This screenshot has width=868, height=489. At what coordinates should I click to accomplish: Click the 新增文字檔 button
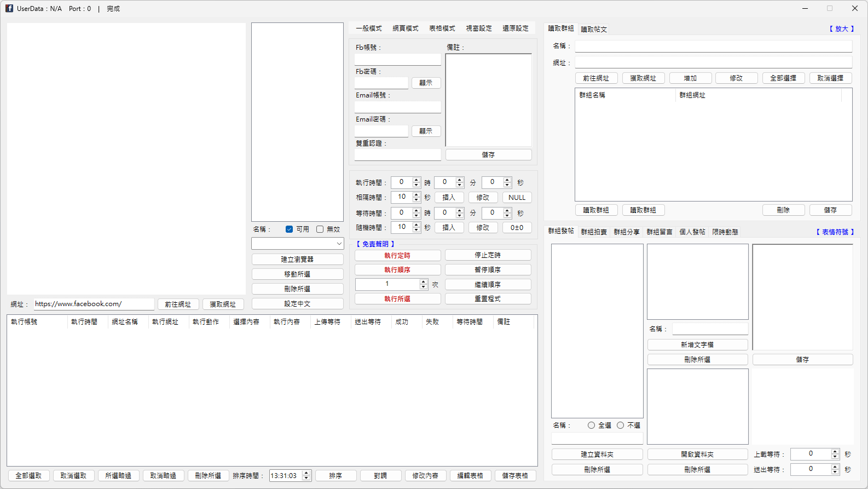click(697, 345)
